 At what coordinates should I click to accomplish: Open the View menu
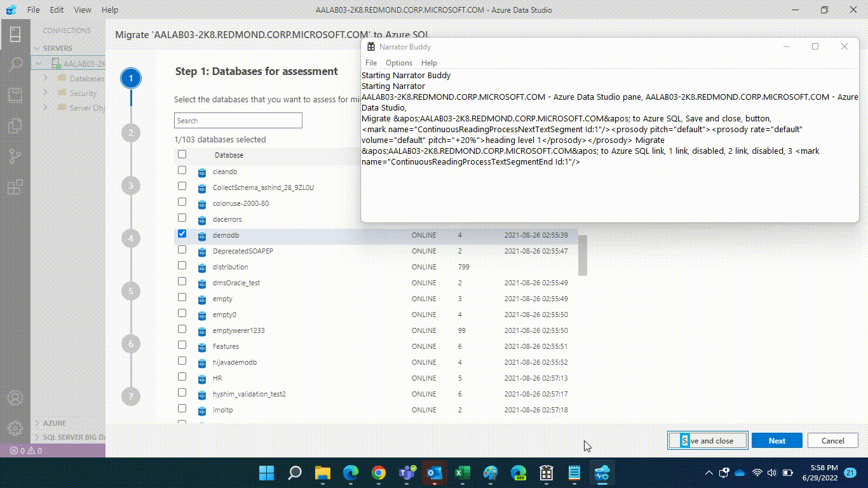tap(82, 10)
